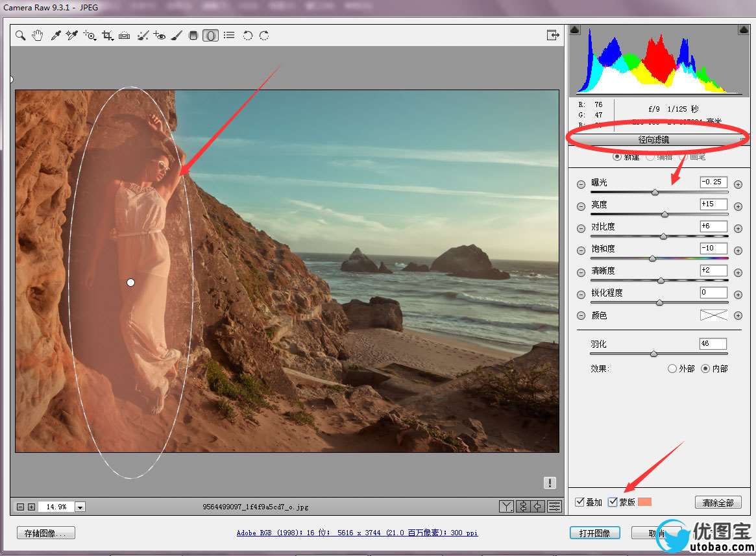Toggle current panel settings icon

(554, 506)
